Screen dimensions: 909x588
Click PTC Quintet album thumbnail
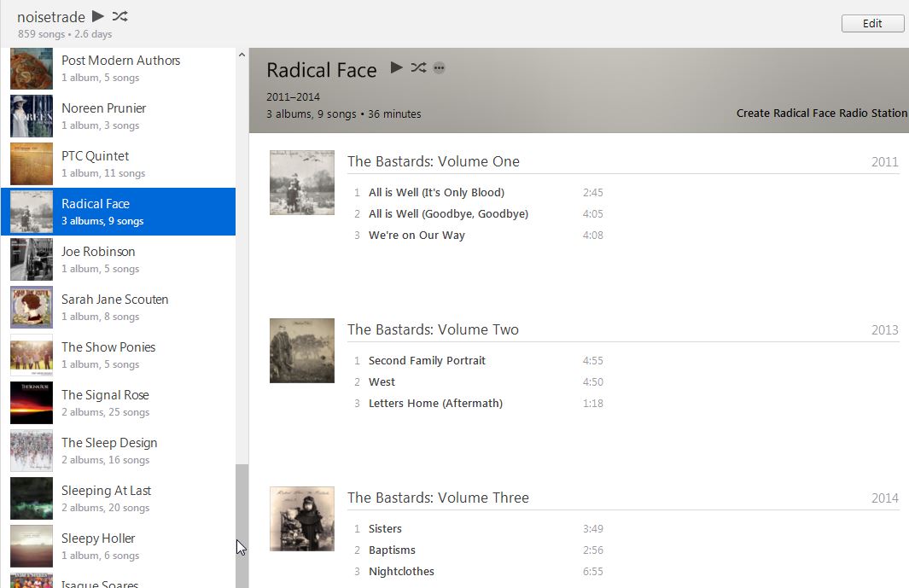32,164
